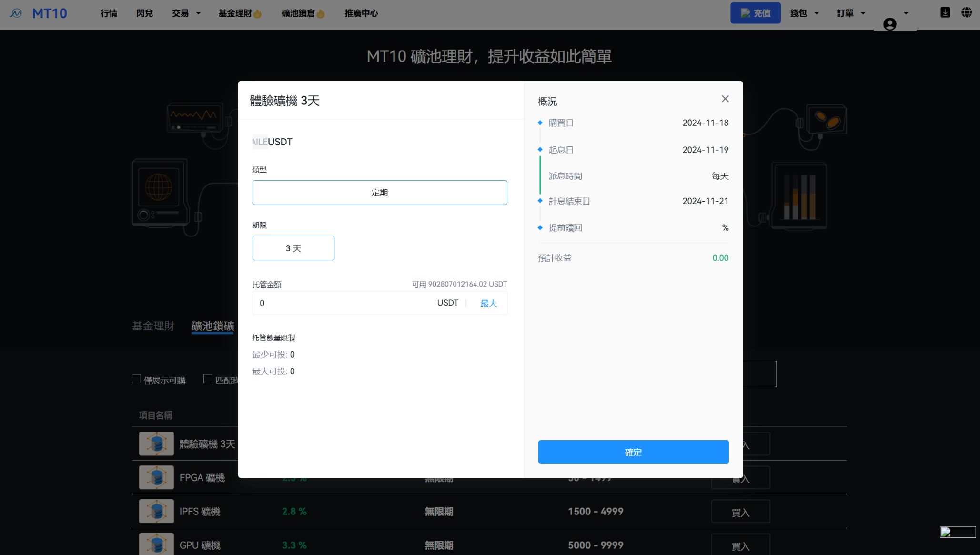Screen dimensions: 980x555
Task: Switch to the 礦池鎖礦 tab
Action: pyautogui.click(x=213, y=326)
